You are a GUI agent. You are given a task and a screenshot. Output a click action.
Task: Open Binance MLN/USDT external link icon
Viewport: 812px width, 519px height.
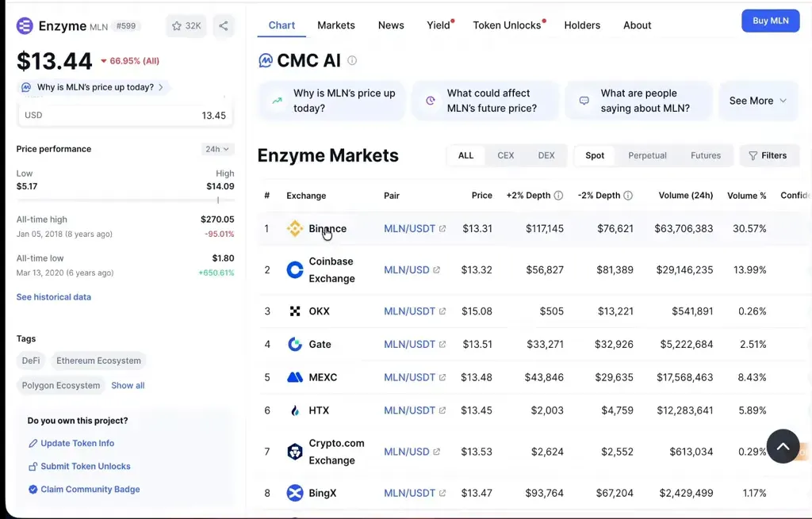pos(442,229)
